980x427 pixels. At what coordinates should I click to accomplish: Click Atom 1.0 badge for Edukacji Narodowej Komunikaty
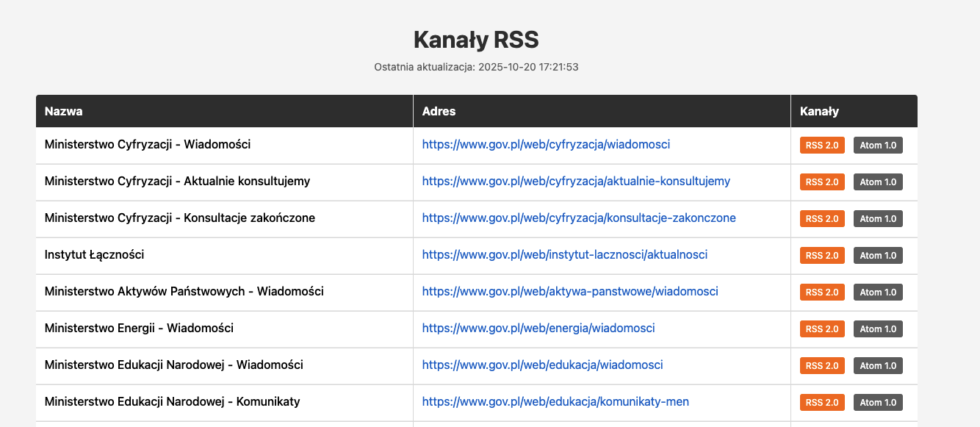pos(878,403)
